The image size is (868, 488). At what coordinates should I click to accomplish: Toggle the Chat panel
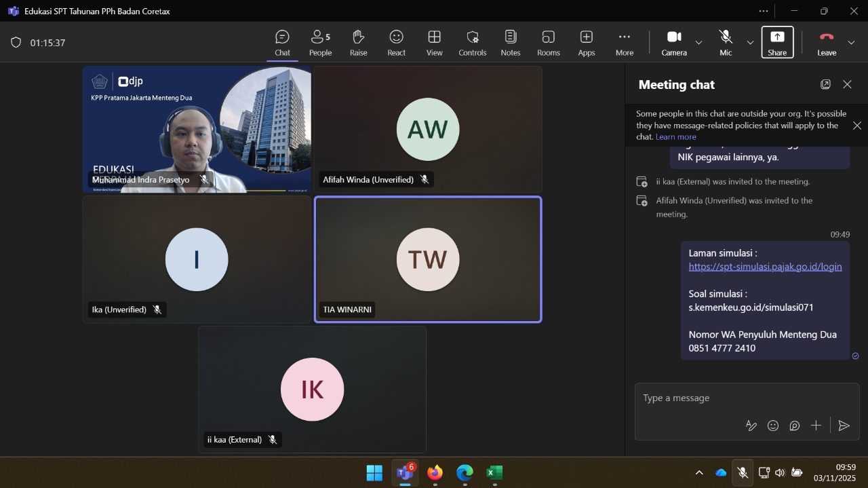click(282, 43)
